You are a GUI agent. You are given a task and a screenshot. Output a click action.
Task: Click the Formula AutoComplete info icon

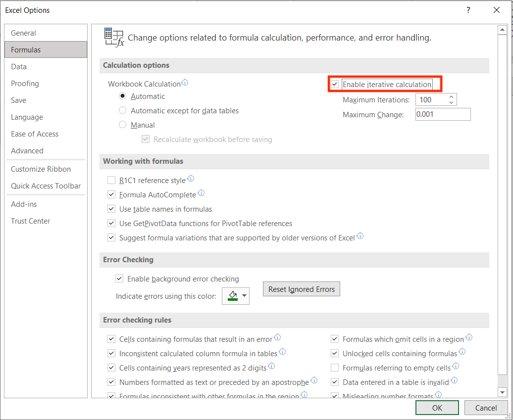pos(201,192)
